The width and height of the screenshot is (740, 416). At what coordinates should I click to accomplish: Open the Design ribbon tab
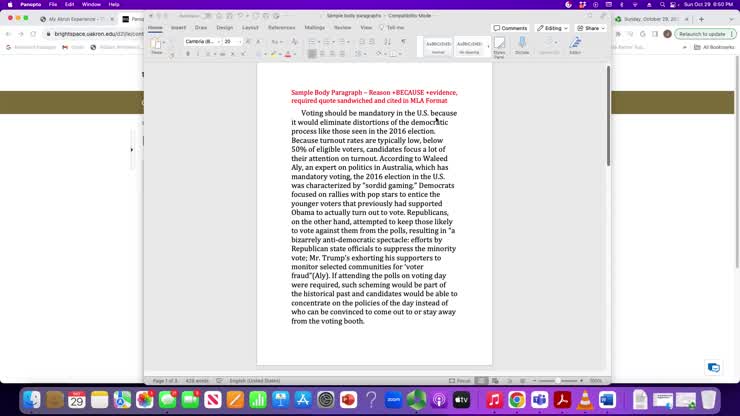tap(225, 28)
